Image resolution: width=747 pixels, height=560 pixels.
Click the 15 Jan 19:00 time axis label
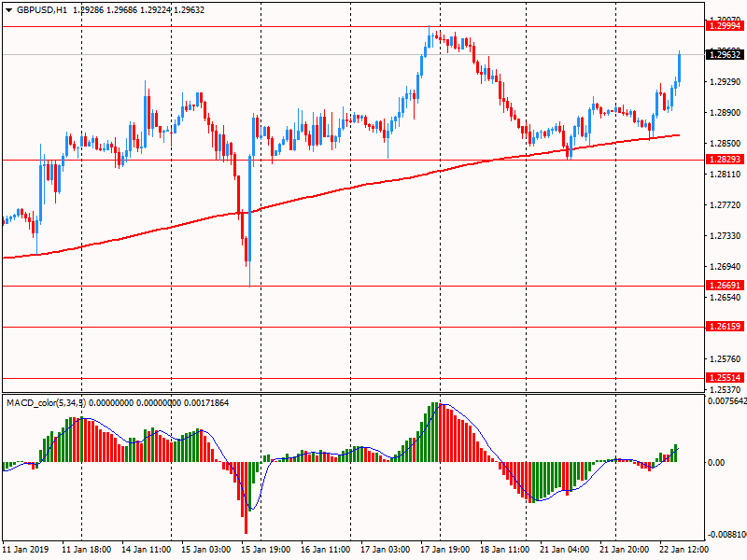coord(266,550)
